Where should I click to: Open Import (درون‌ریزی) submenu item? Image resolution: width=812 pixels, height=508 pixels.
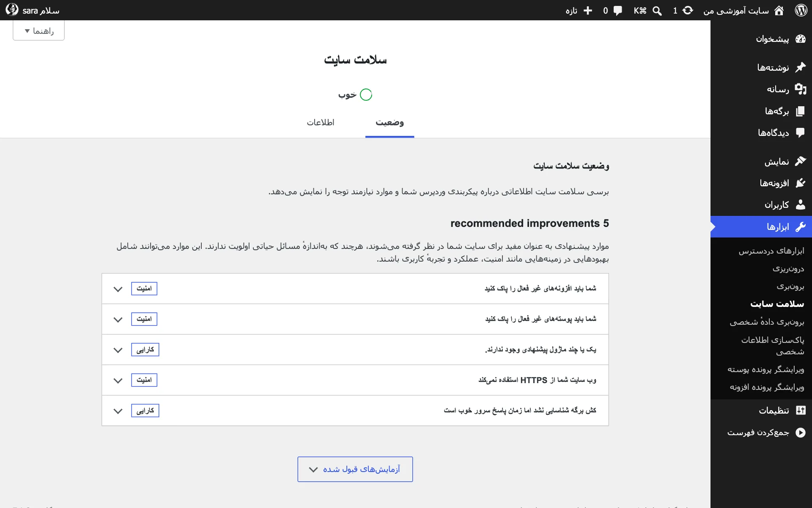tap(788, 269)
